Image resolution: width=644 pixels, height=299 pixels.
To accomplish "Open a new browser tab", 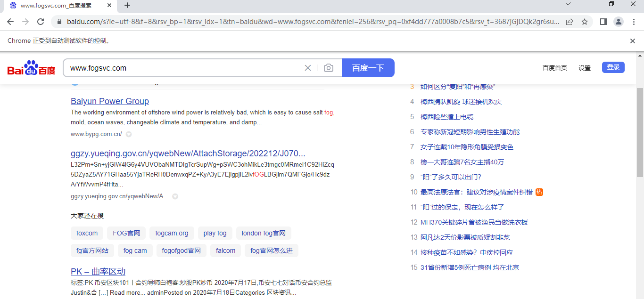I will (x=127, y=6).
